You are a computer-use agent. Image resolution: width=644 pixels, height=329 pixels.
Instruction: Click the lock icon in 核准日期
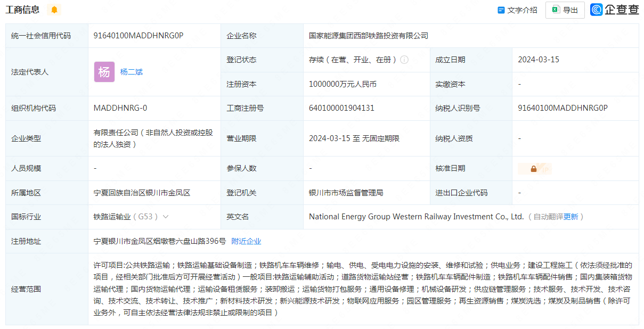pyautogui.click(x=534, y=169)
